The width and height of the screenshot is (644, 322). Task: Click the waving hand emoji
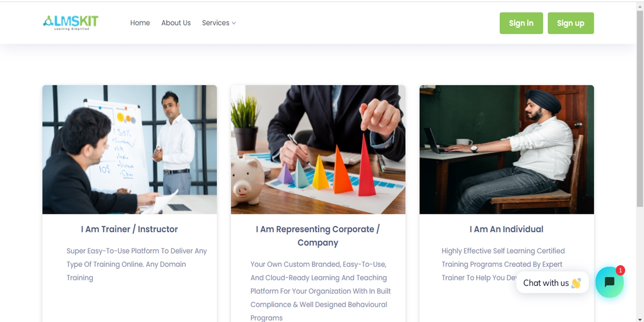(576, 283)
